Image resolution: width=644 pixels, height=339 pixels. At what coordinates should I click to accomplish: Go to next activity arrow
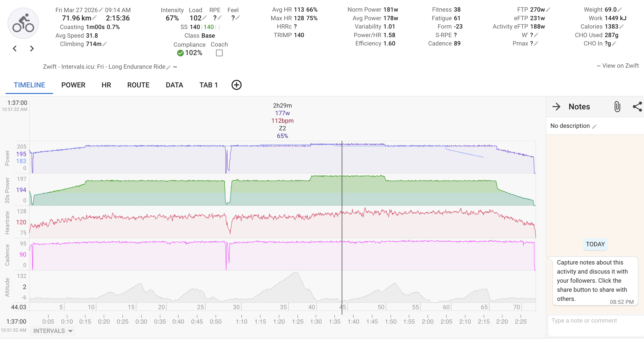[32, 49]
